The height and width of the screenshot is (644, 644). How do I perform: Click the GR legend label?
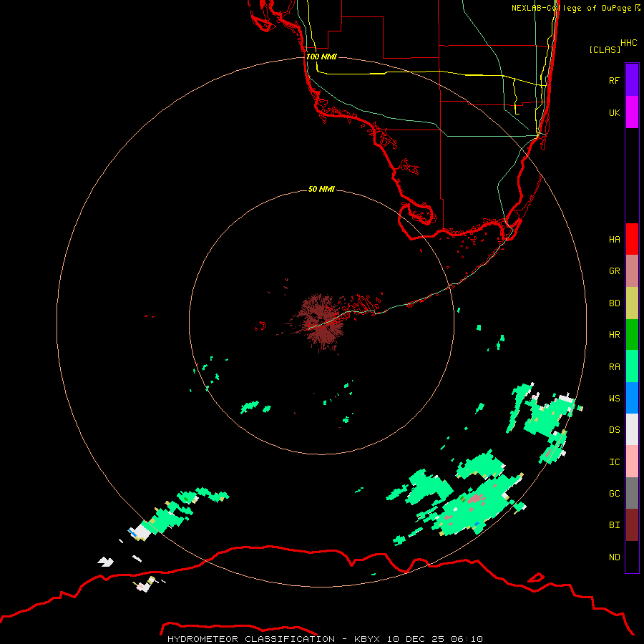(x=614, y=271)
